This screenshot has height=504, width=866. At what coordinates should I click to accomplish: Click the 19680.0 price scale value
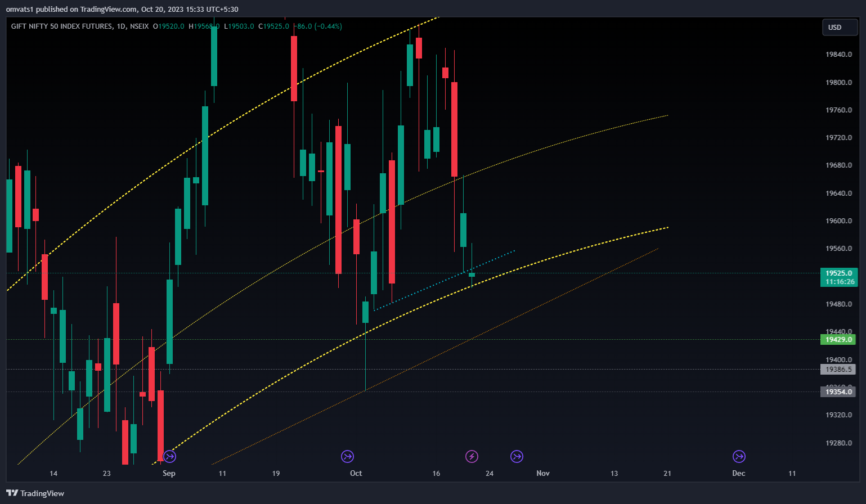838,165
